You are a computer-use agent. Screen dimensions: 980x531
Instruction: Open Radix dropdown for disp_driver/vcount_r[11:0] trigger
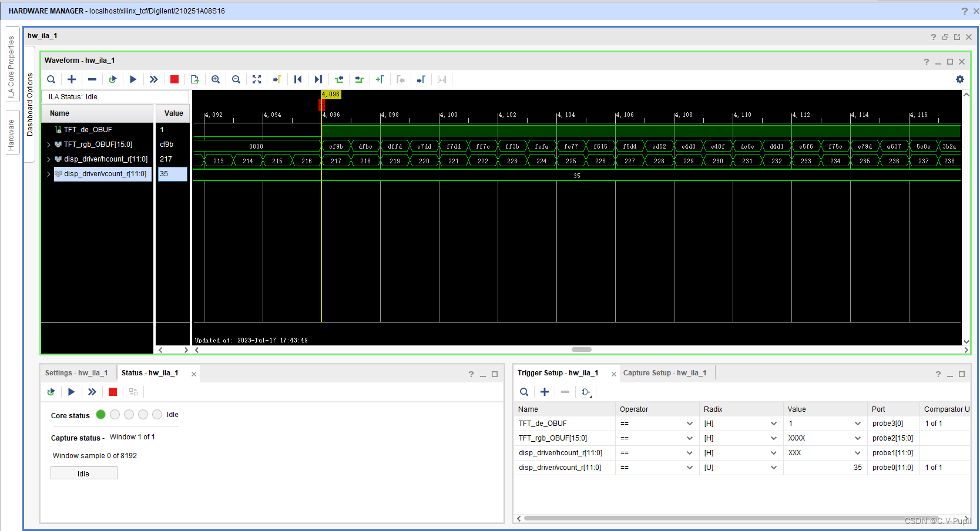point(774,468)
